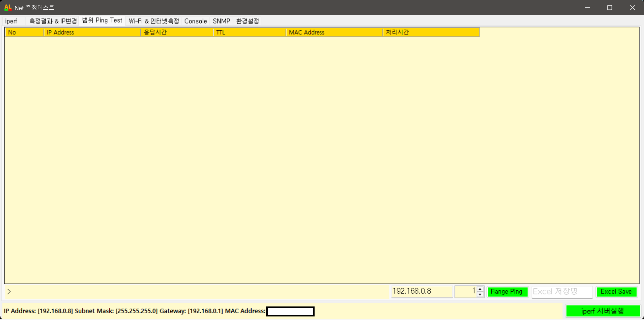
Task: Click the TTL column header
Action: pyautogui.click(x=249, y=32)
